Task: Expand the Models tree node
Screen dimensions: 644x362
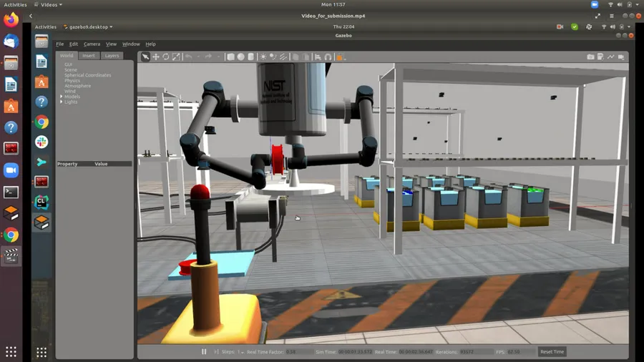Action: coord(62,97)
